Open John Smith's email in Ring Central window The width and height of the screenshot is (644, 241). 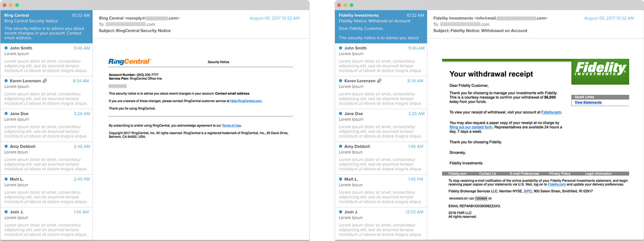tap(46, 60)
